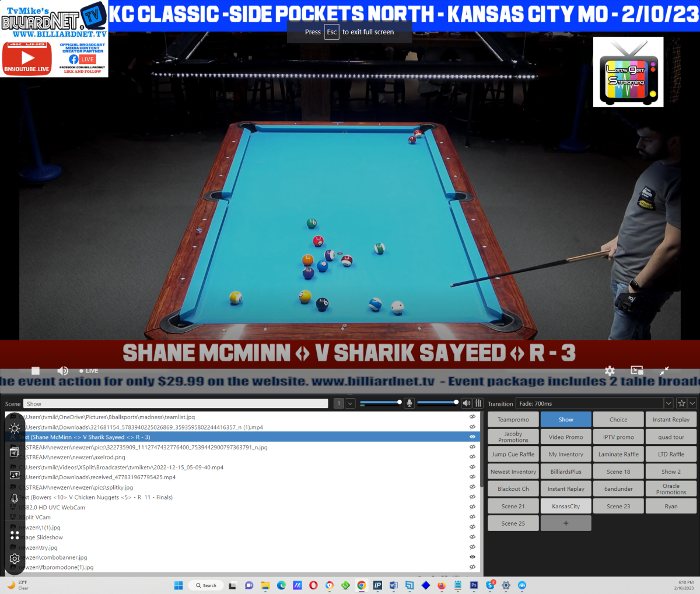Hide the Shane McMinn text source
Screen dimensions: 700x594
pyautogui.click(x=472, y=437)
